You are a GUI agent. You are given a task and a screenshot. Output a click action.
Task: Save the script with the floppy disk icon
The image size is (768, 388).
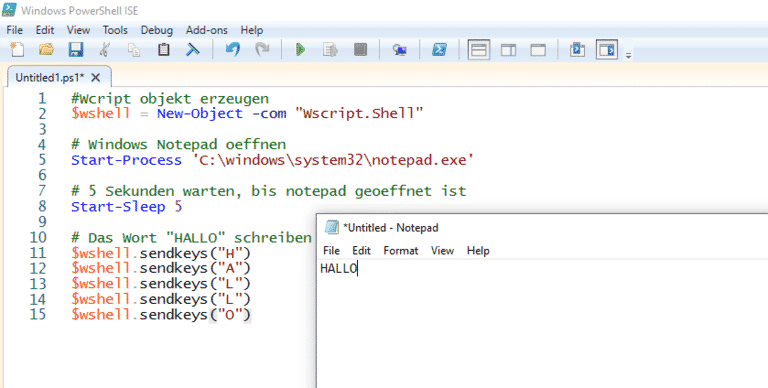(x=75, y=49)
